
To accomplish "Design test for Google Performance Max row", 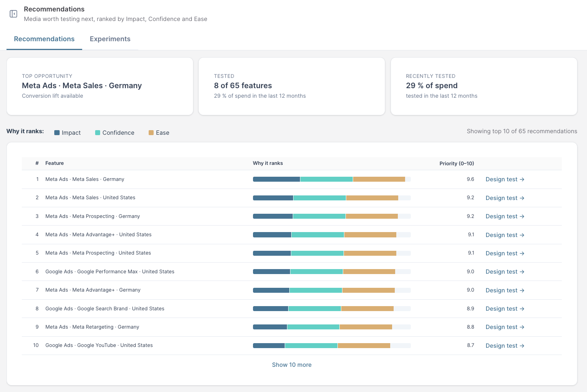I will pyautogui.click(x=505, y=272).
